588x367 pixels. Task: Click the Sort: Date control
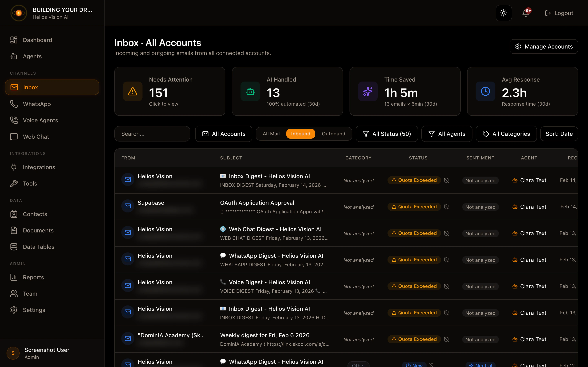click(x=559, y=134)
